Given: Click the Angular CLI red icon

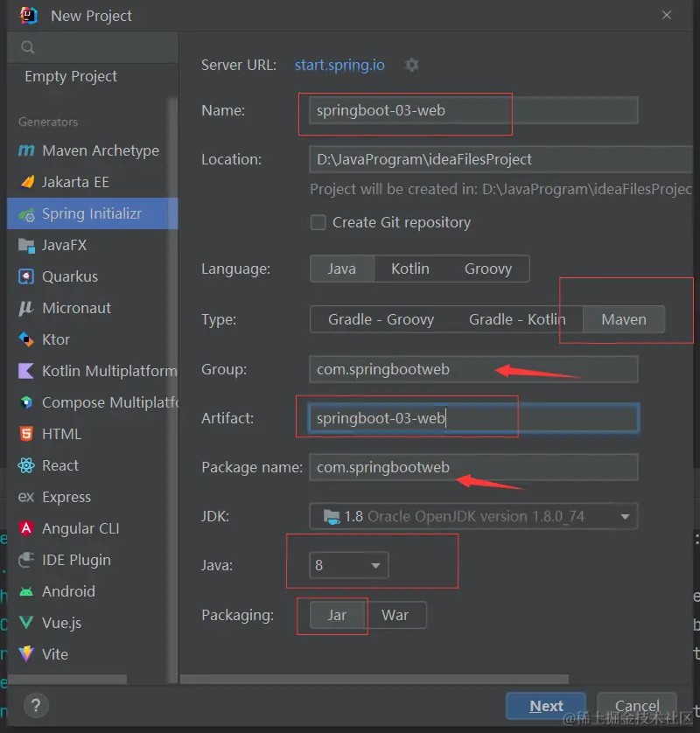Looking at the screenshot, I should 26,528.
